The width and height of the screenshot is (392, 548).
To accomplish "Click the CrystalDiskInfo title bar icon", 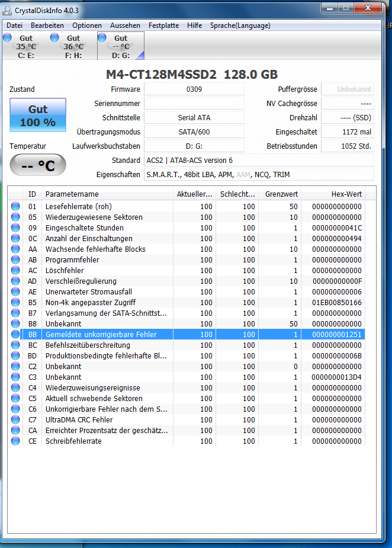I will 7,11.
